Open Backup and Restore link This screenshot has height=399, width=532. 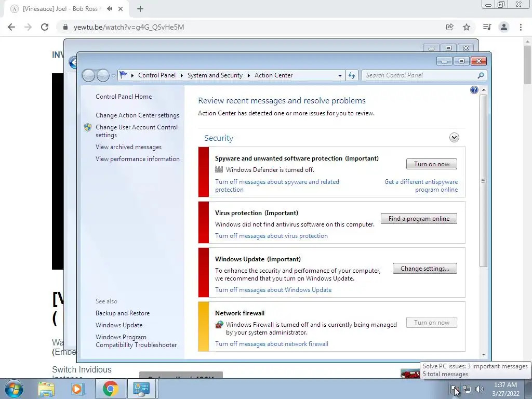point(123,313)
